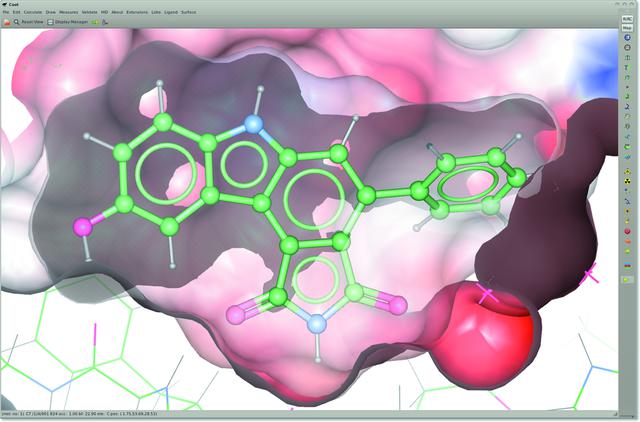Viewport: 640px width, 422px height.
Task: Open the Lidia menu
Action: [156, 12]
